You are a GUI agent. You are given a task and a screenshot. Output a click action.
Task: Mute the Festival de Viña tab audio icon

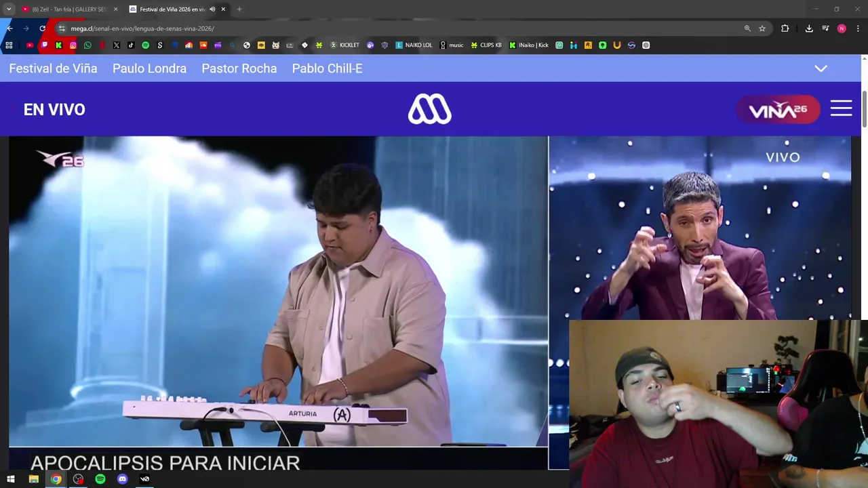coord(212,9)
